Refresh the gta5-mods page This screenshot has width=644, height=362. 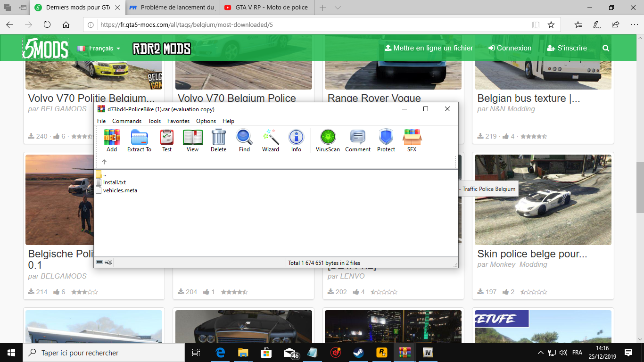tap(47, 25)
